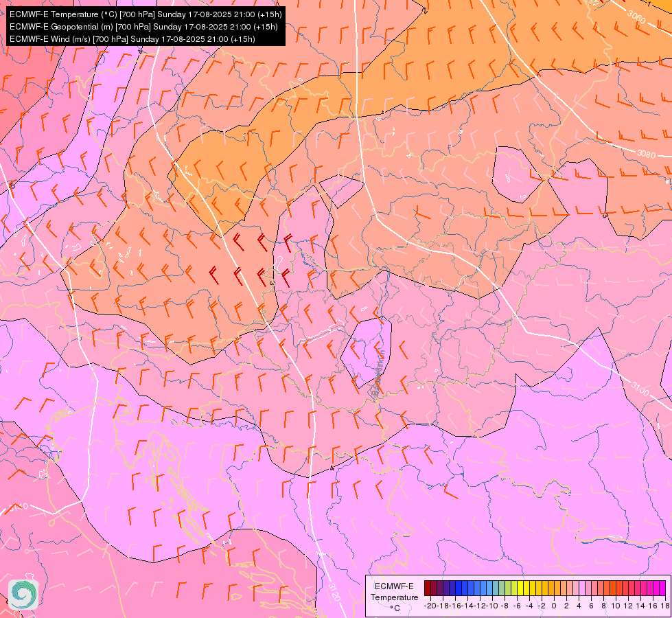Screen dimensions: 672x618
Task: Select the ECMWF-E Wind 700 hPa title line
Action: coord(132,39)
